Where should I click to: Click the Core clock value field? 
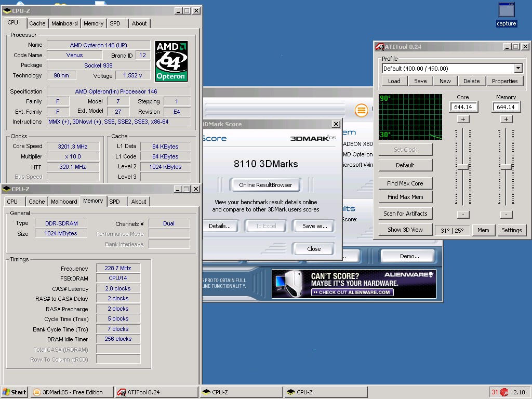(463, 107)
